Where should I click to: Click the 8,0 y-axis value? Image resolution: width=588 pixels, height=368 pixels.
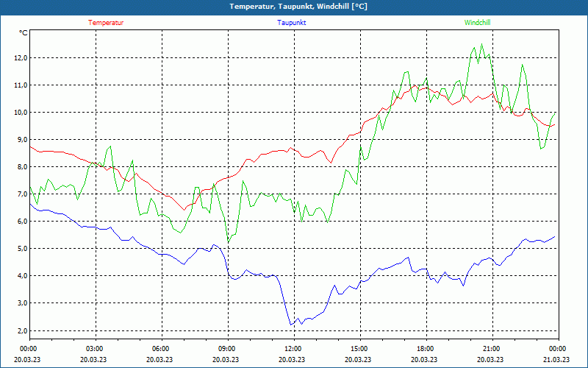tap(22, 167)
